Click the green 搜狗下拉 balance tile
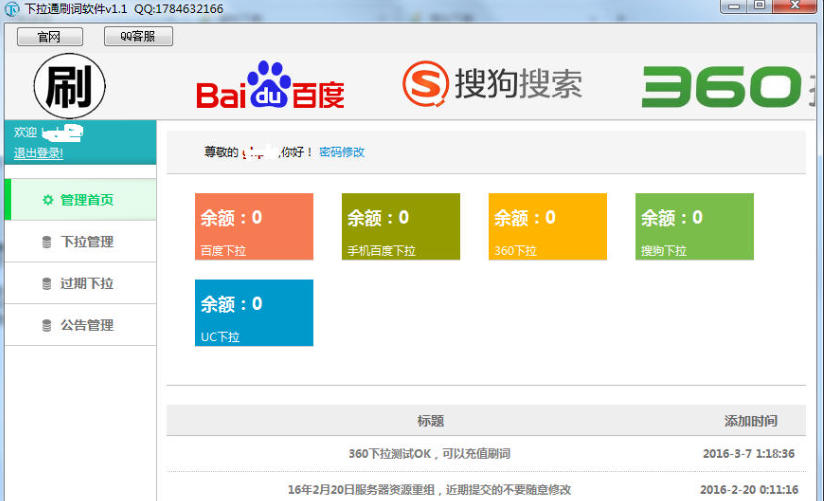Image resolution: width=824 pixels, height=501 pixels. pos(695,227)
